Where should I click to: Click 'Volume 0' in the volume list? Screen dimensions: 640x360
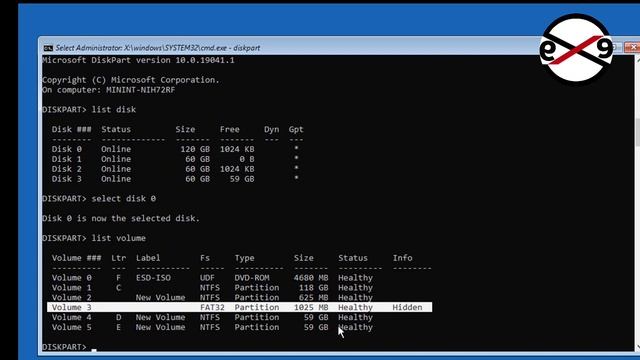click(71, 278)
